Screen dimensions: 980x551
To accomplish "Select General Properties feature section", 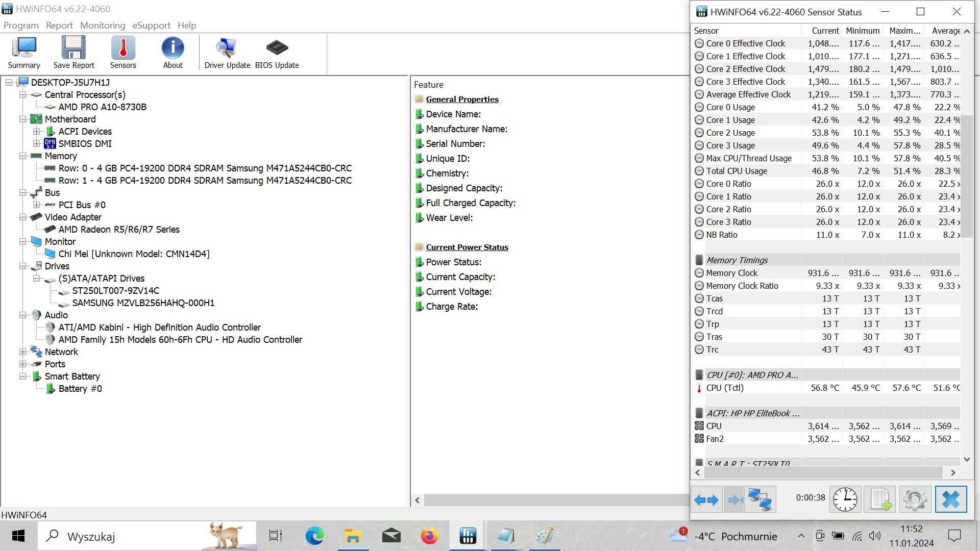I will click(462, 99).
